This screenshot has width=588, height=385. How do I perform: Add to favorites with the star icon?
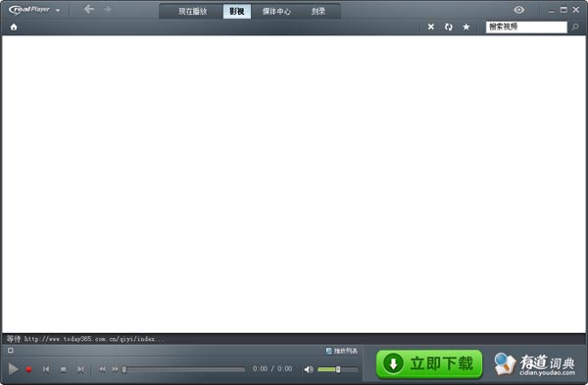click(466, 27)
